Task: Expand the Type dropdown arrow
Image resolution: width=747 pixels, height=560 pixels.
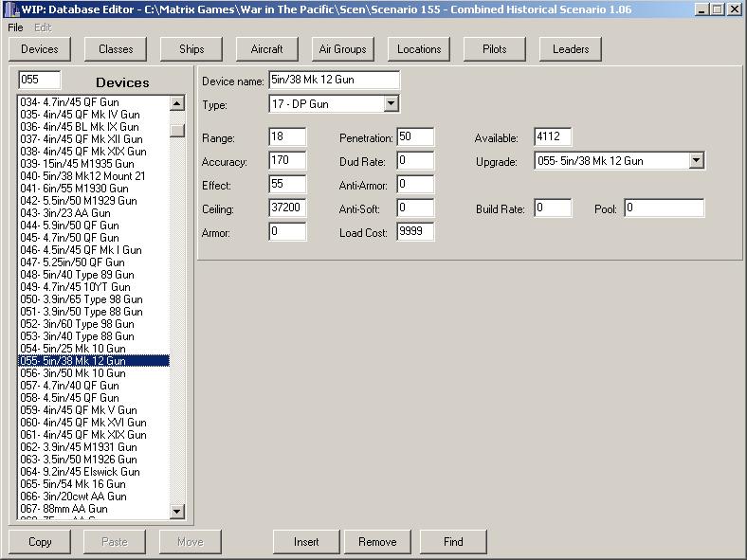Action: tap(392, 103)
